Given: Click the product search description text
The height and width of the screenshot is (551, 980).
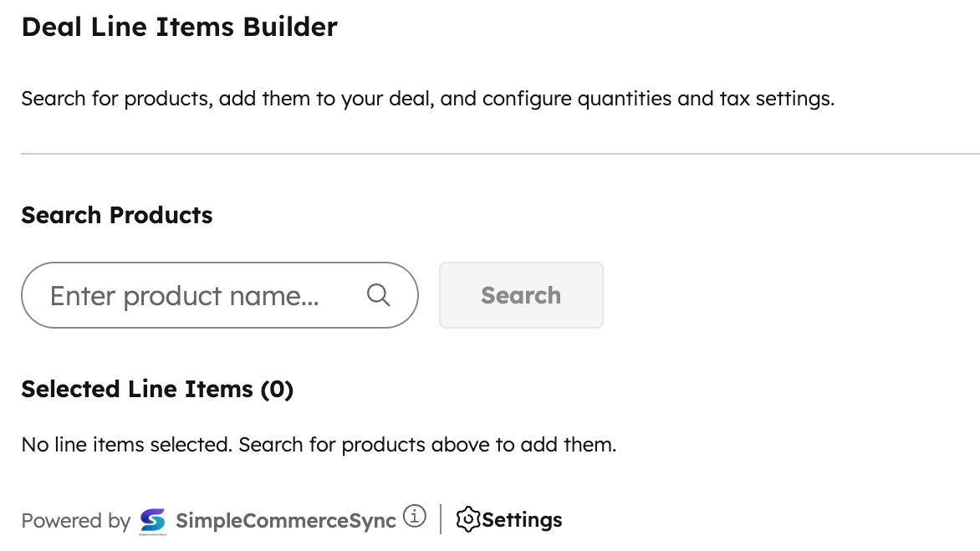Looking at the screenshot, I should pos(427,99).
